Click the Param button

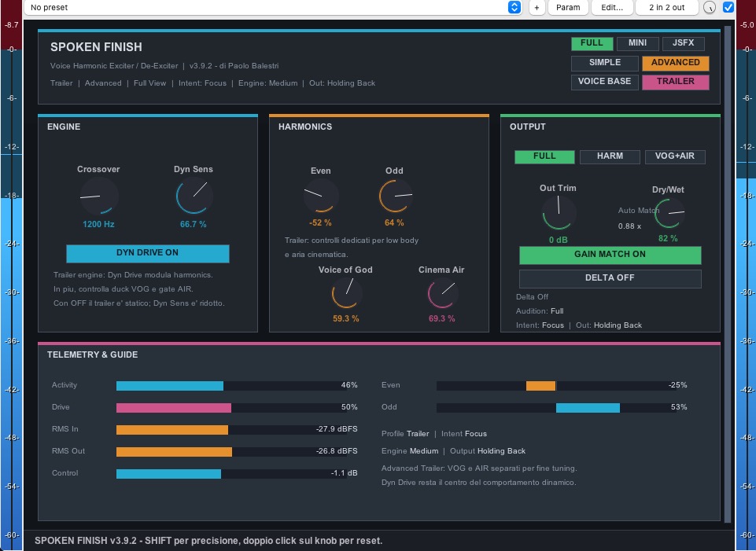click(x=568, y=7)
